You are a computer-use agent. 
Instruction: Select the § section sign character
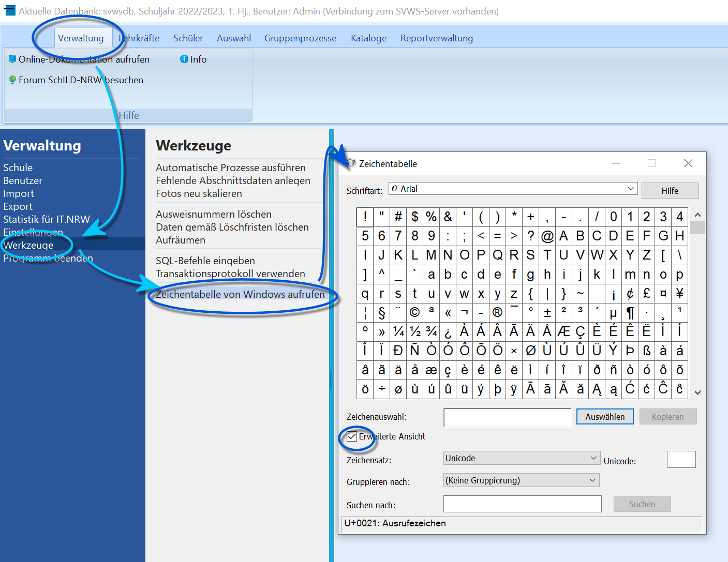click(x=381, y=312)
